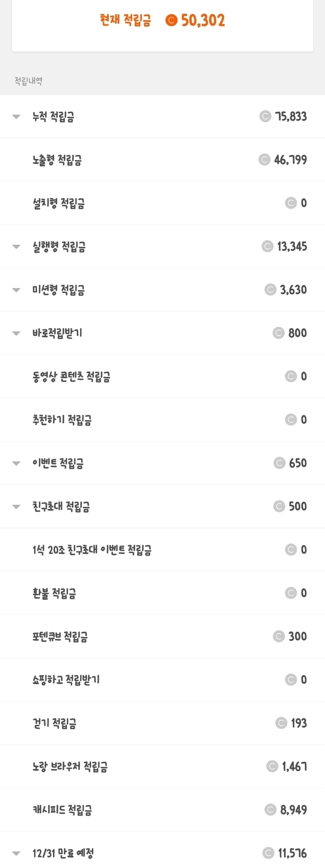Click the coin icon next to 75,833
This screenshot has width=325, height=868.
265,116
